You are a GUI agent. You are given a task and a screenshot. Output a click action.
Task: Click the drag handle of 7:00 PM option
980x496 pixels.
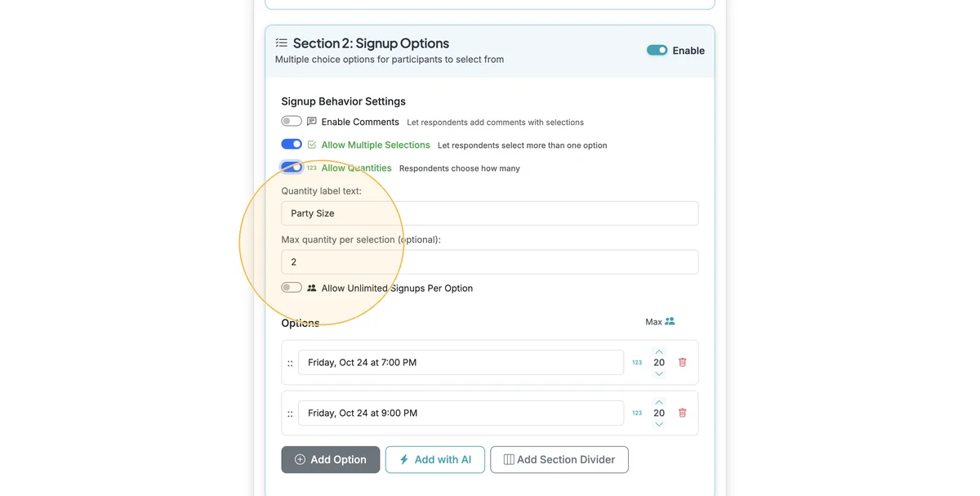(x=290, y=363)
